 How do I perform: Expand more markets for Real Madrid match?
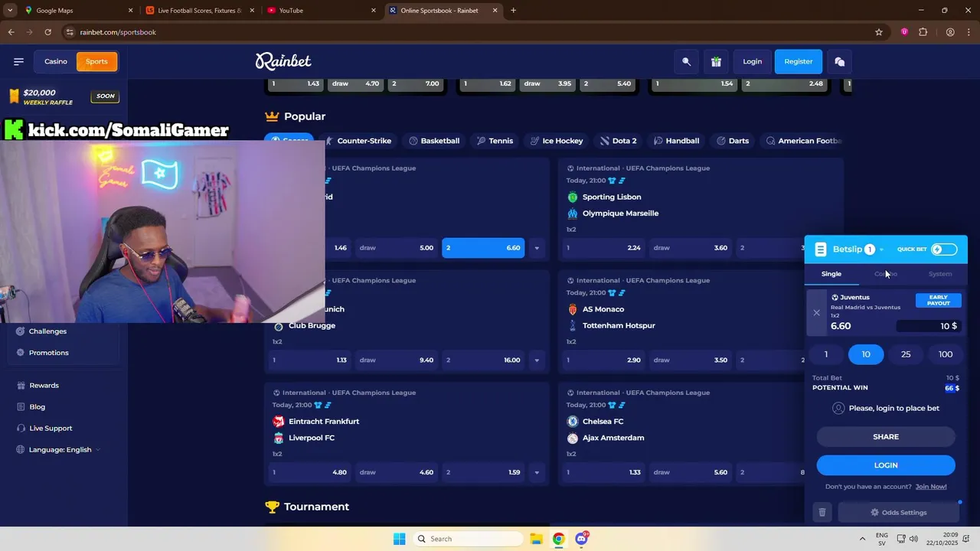[537, 248]
